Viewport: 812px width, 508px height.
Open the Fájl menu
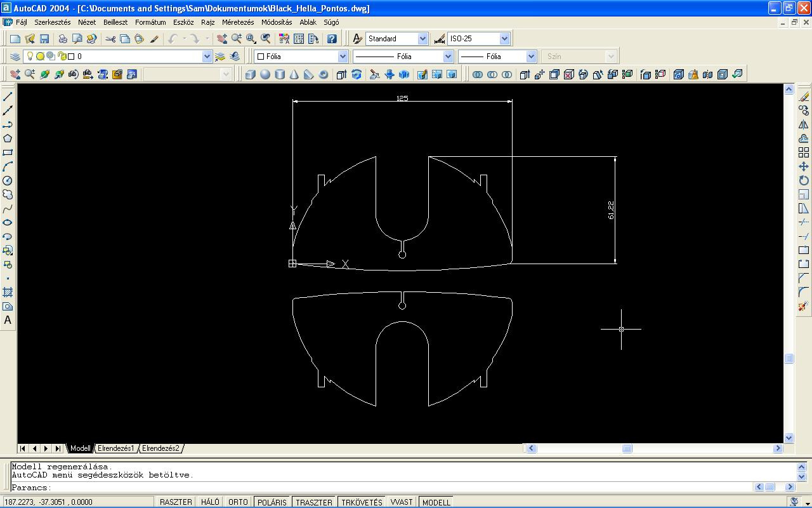click(21, 22)
